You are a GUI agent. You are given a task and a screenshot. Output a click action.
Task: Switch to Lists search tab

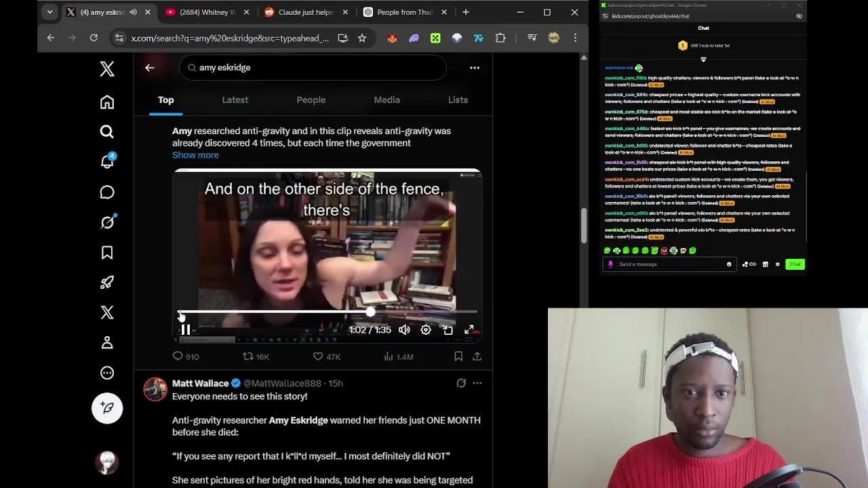point(458,100)
